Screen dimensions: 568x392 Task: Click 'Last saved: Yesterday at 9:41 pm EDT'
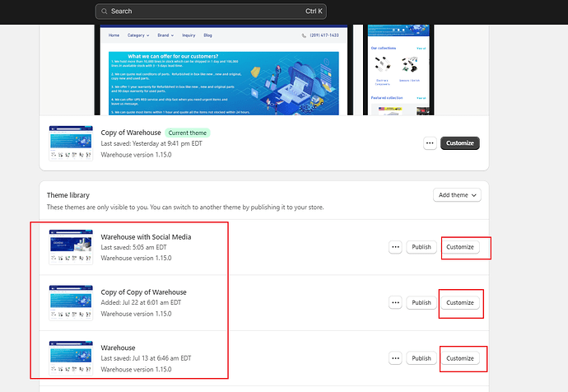click(151, 143)
